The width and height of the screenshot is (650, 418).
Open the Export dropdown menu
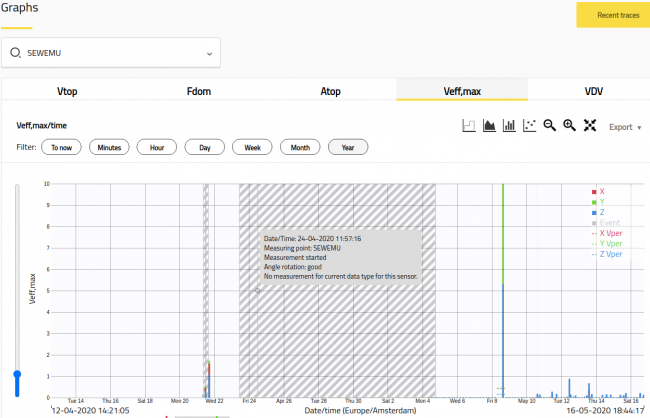[625, 127]
